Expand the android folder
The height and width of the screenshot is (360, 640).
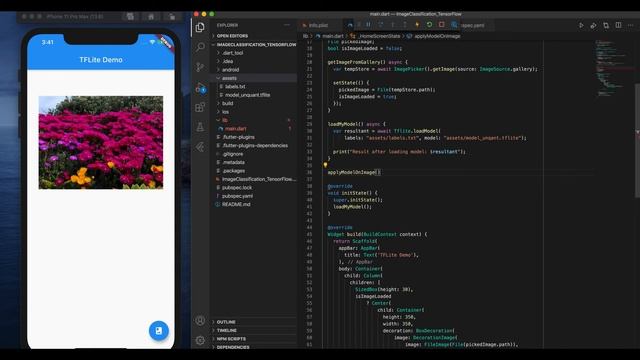tap(253, 70)
